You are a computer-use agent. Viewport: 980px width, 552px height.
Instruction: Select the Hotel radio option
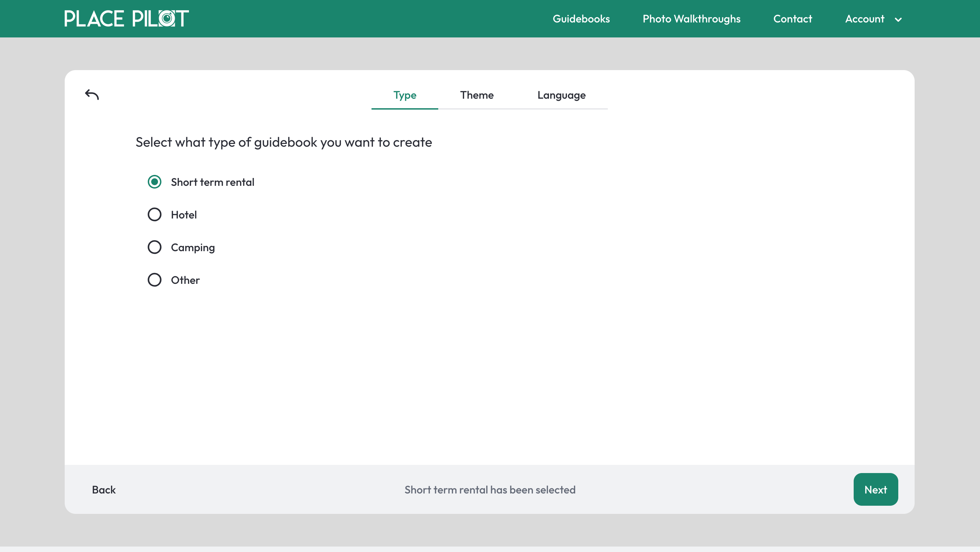[x=155, y=214]
